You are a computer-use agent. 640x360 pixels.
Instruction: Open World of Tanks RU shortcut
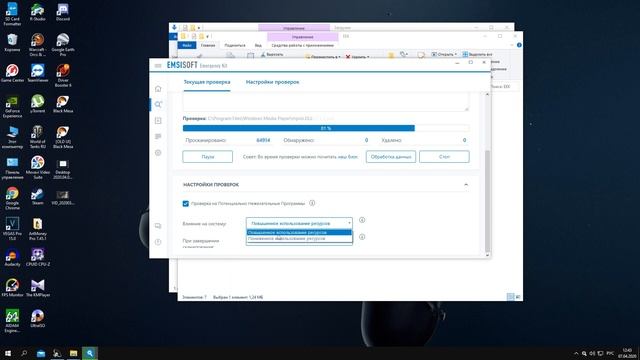coord(38,137)
